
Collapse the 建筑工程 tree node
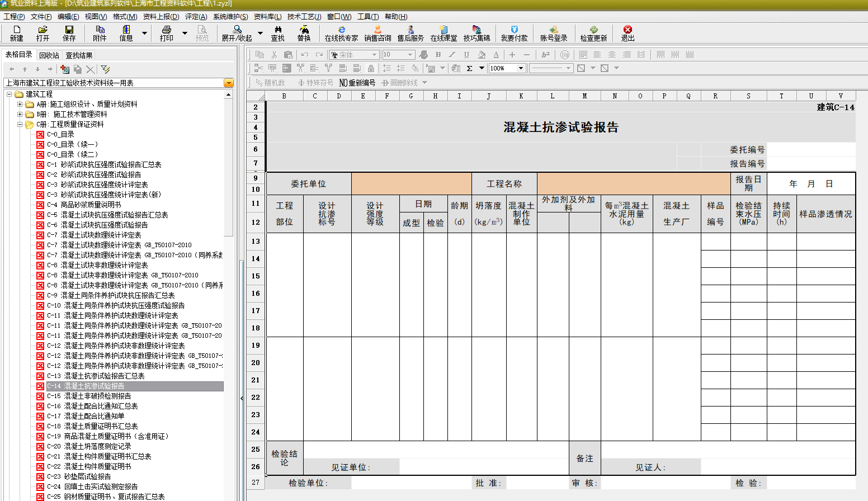point(10,94)
